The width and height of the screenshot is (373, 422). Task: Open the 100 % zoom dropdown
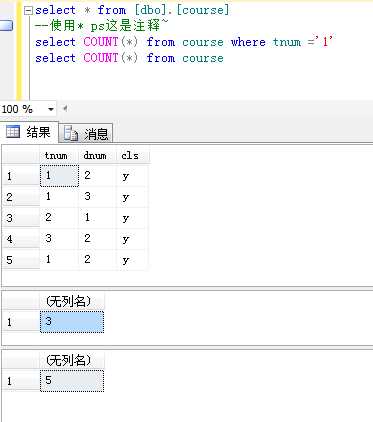tap(50, 109)
